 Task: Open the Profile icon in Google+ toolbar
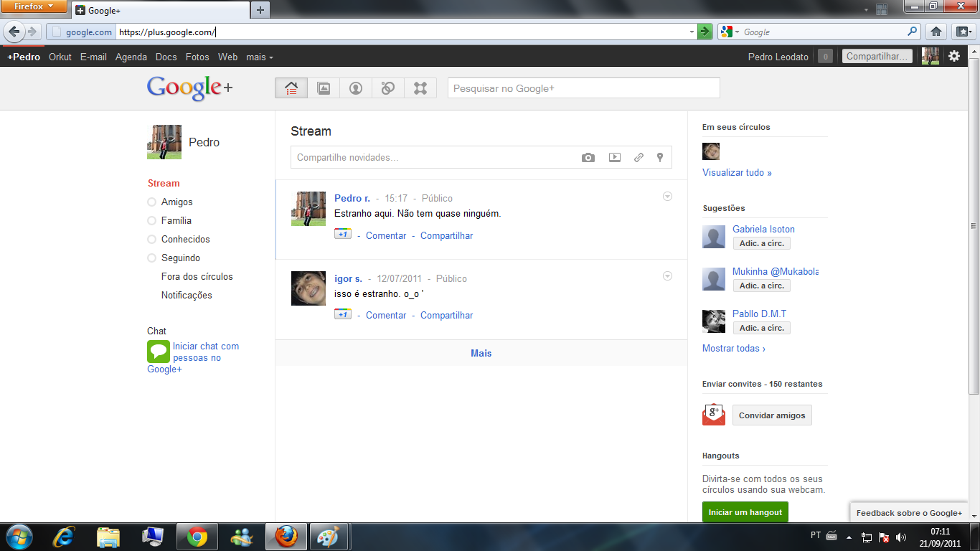(356, 88)
